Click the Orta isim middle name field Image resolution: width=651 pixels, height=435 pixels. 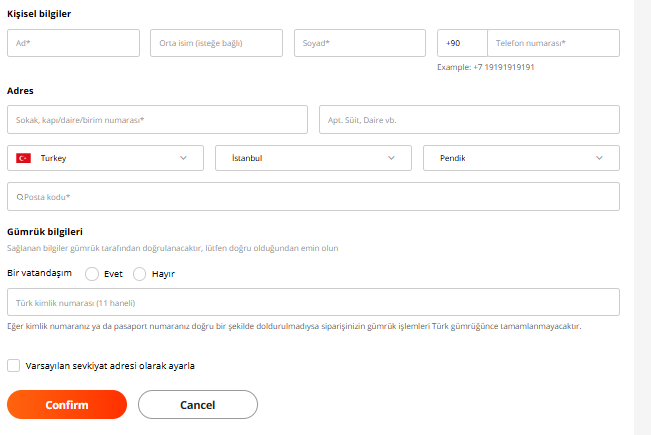click(216, 43)
